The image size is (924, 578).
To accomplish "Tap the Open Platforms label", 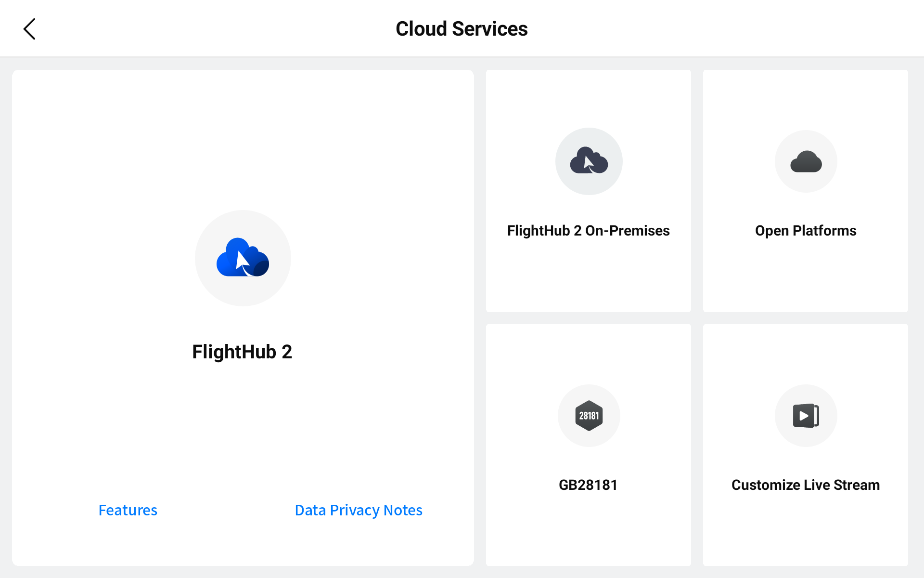I will 806,231.
